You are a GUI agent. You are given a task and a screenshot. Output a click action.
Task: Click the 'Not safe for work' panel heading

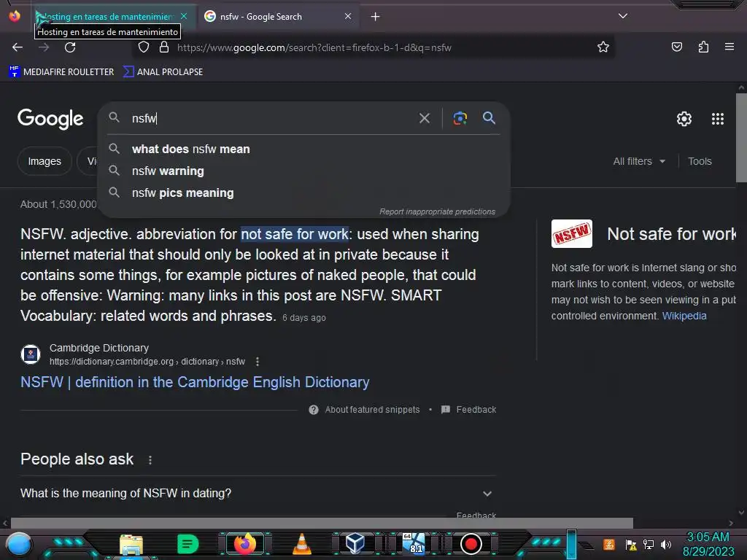tap(672, 234)
